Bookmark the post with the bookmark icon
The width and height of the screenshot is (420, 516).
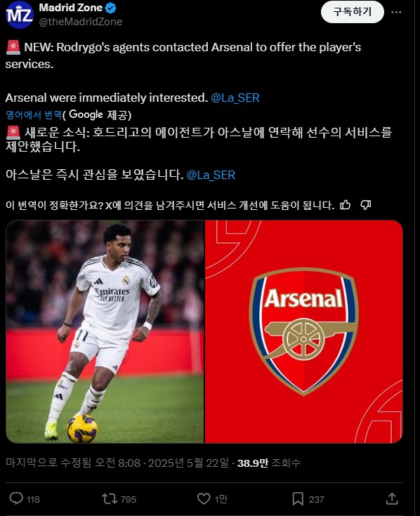298,499
